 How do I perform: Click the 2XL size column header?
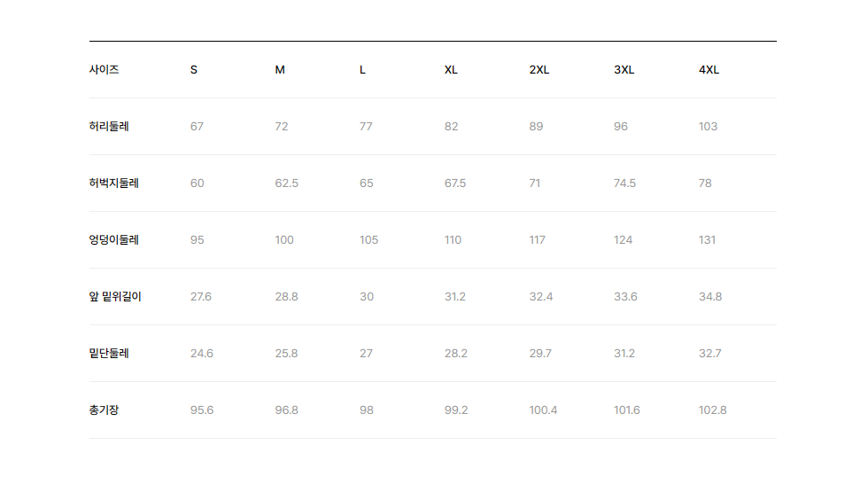click(539, 70)
